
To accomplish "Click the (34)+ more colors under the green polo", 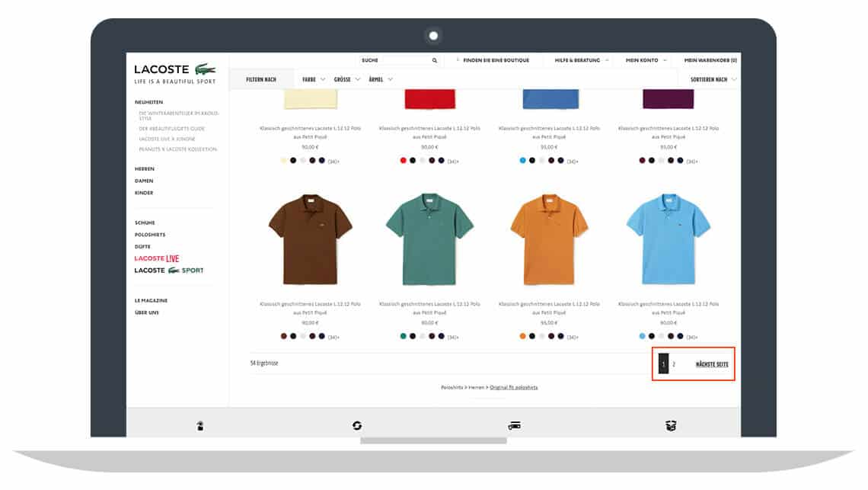I will (x=453, y=337).
